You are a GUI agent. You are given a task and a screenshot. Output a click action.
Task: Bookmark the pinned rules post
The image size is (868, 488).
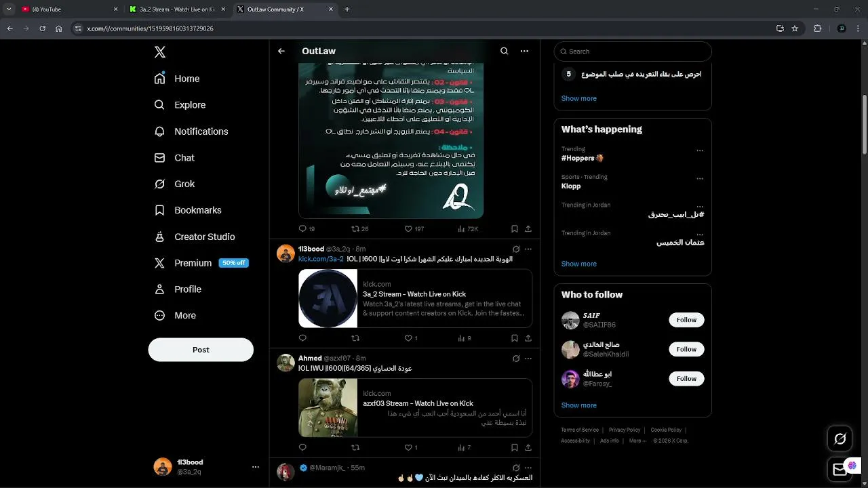pos(515,229)
